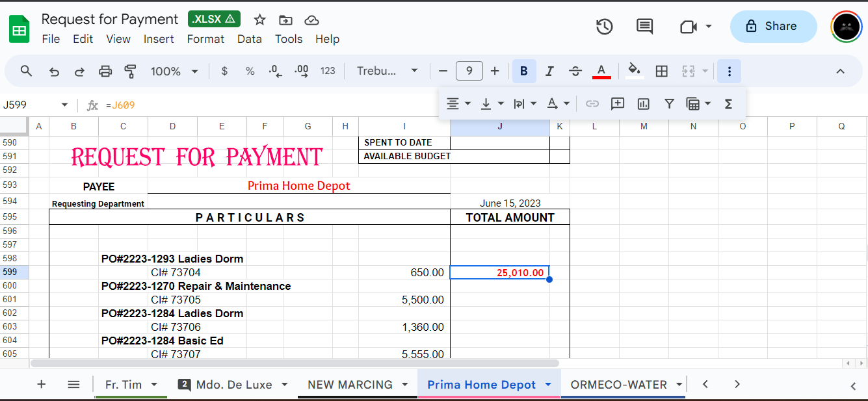
Task: Open version history clock icon
Action: tap(605, 27)
